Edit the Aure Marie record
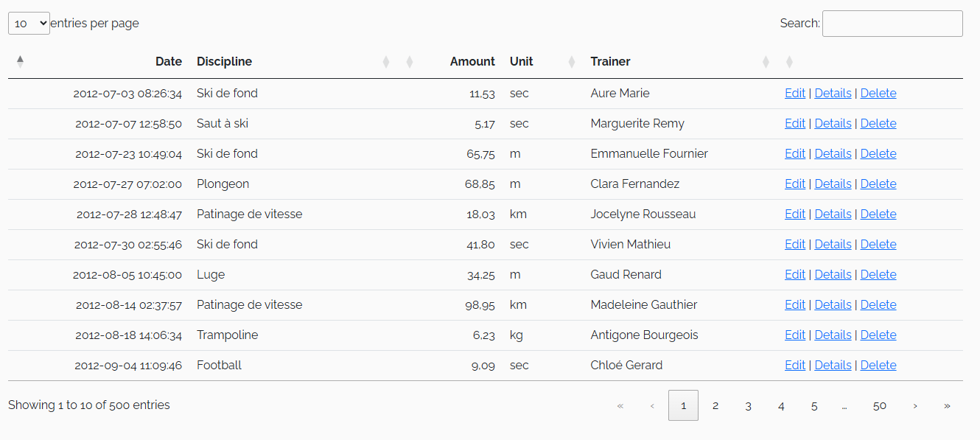Screen dimensions: 980x440 coord(795,94)
